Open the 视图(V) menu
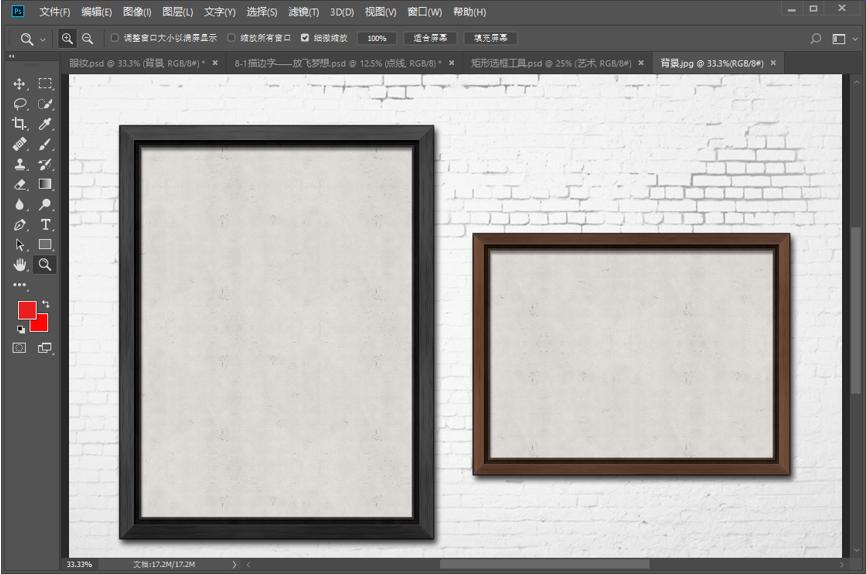 coord(381,12)
